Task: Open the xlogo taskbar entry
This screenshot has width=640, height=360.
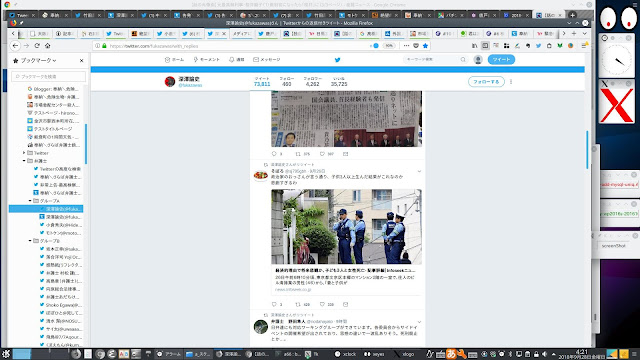Action: coord(404,354)
